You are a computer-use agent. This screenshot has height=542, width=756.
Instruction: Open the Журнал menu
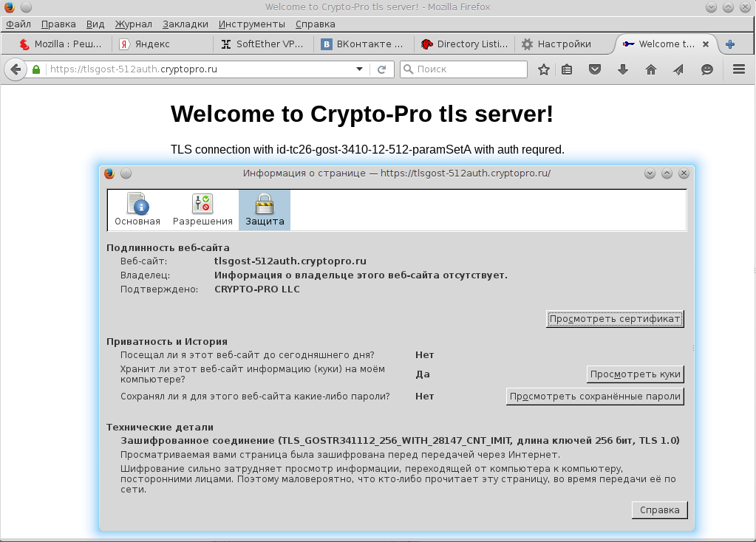[134, 24]
